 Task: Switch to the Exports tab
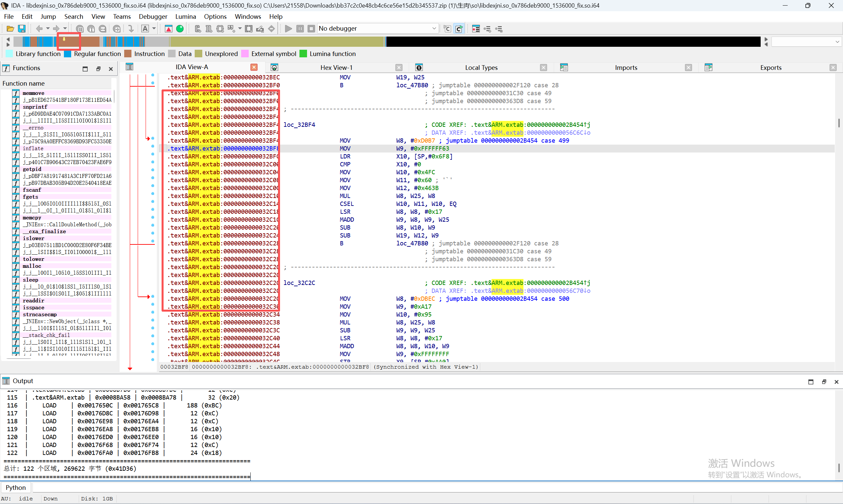770,68
